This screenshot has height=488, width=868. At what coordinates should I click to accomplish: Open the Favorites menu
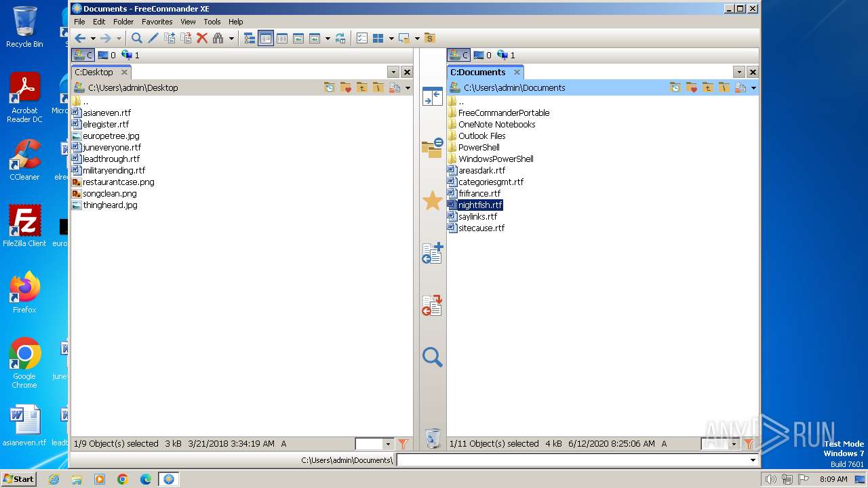pos(157,22)
